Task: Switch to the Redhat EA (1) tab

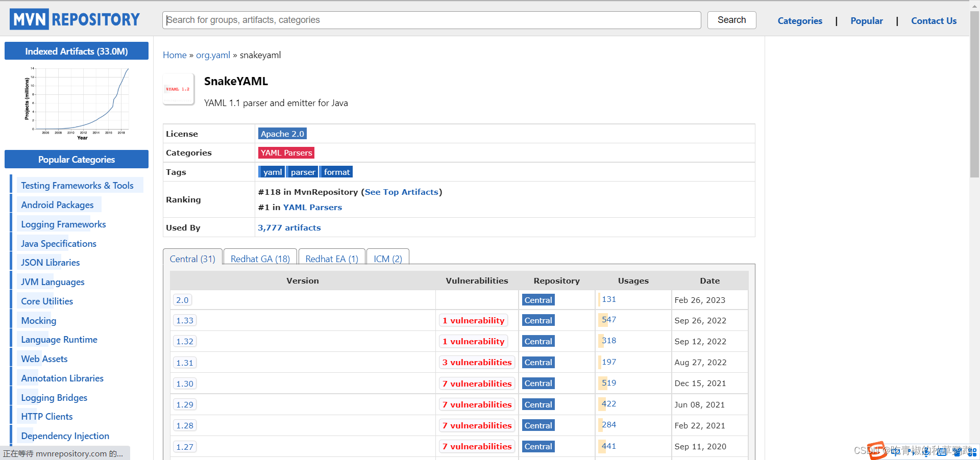Action: click(x=332, y=259)
